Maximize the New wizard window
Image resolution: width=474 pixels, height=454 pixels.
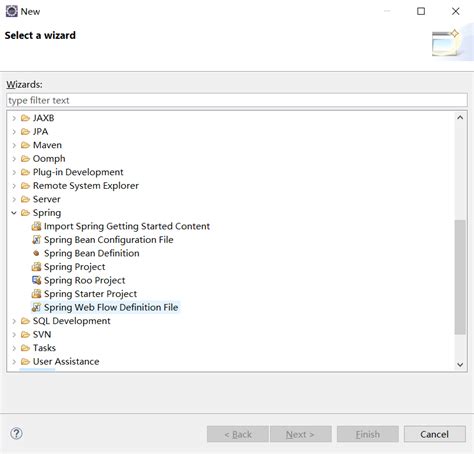coord(421,11)
